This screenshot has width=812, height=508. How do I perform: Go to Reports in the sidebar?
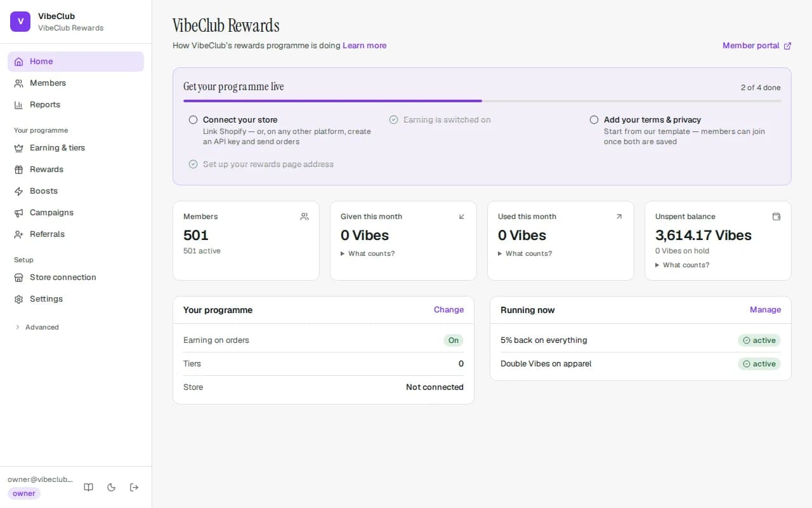76,105
